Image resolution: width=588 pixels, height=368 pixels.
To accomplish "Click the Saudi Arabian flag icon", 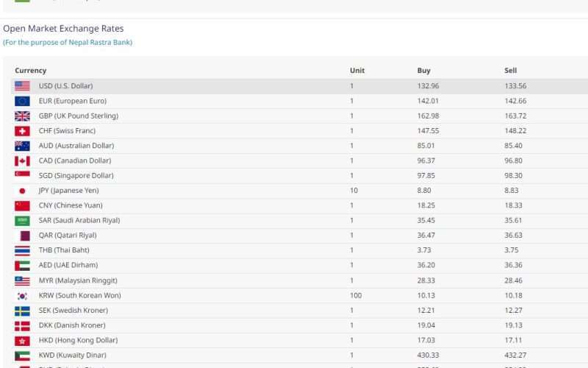I will pos(22,221).
